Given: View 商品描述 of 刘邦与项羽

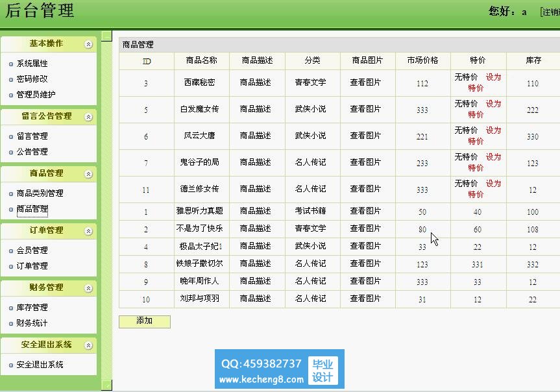Looking at the screenshot, I should (256, 299).
